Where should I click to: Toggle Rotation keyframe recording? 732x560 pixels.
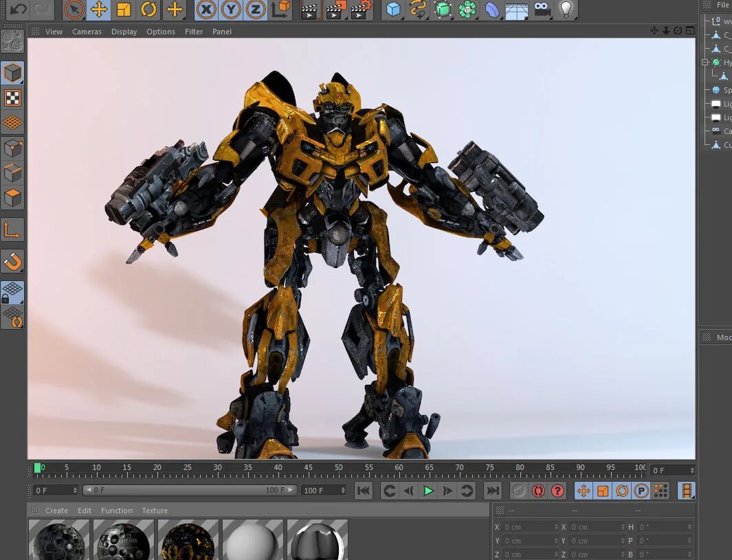[622, 491]
